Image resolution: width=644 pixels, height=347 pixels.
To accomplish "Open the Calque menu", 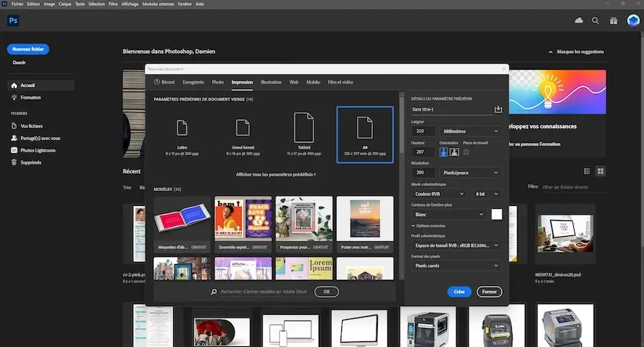I will click(64, 4).
